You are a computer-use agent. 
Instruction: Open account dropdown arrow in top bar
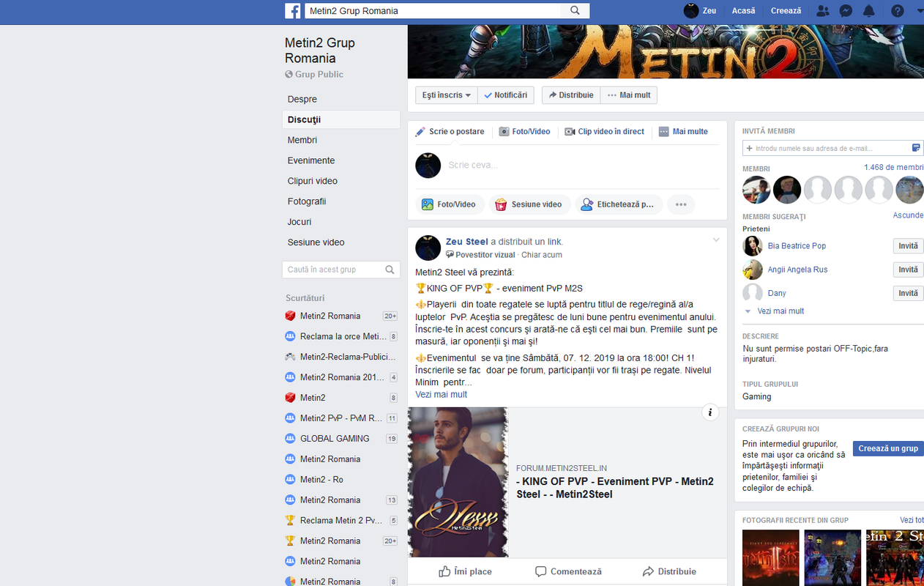tap(920, 11)
